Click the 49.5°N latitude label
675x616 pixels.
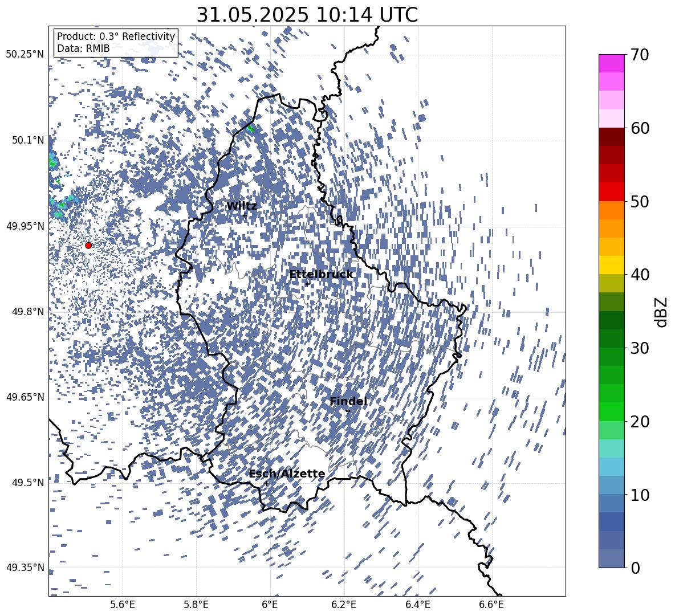click(x=28, y=482)
